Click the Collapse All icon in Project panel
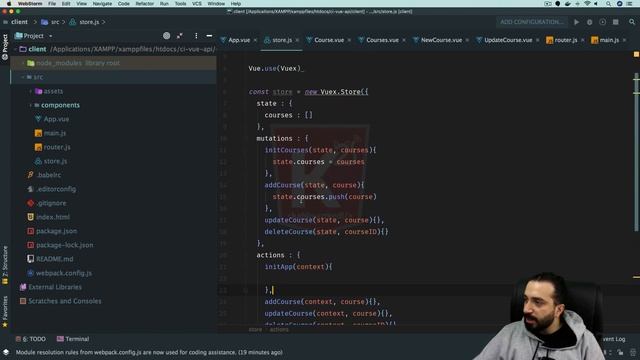 point(180,36)
